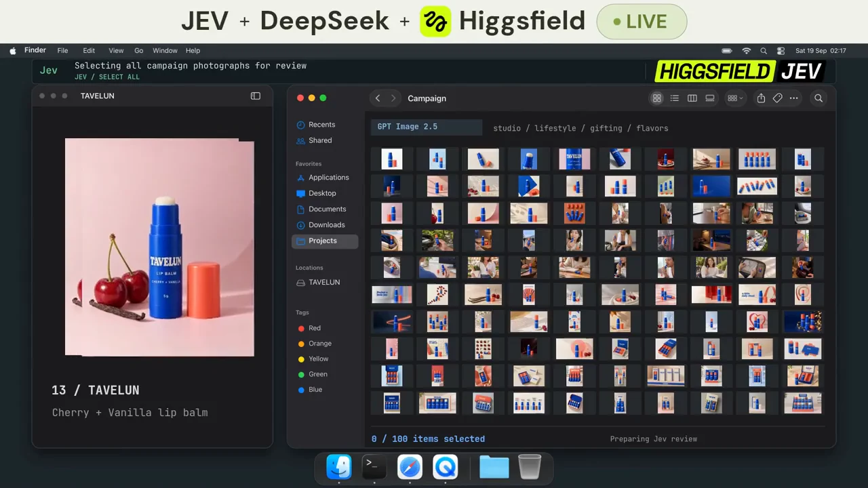Screen dimensions: 868x488
Task: Open the Window menu
Action: pyautogui.click(x=165, y=51)
